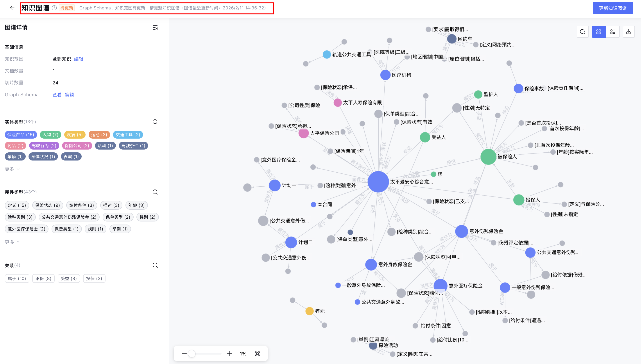Click the zoom slider handle
This screenshot has height=364, width=641.
pyautogui.click(x=192, y=353)
